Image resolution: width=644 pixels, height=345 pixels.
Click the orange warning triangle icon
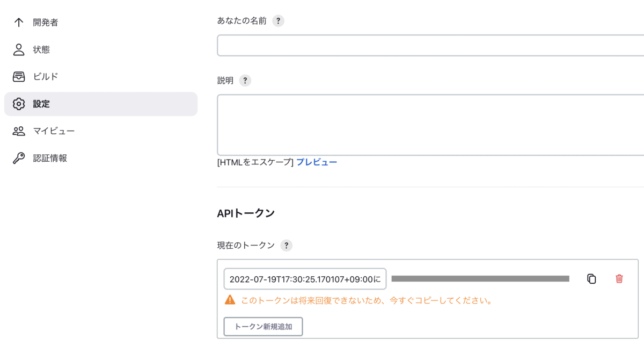(230, 300)
